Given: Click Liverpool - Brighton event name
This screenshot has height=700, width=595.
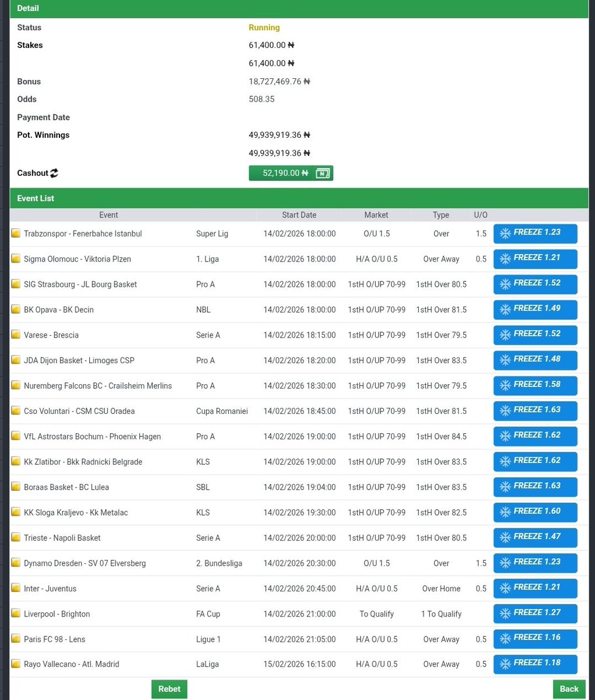Looking at the screenshot, I should pyautogui.click(x=57, y=614).
